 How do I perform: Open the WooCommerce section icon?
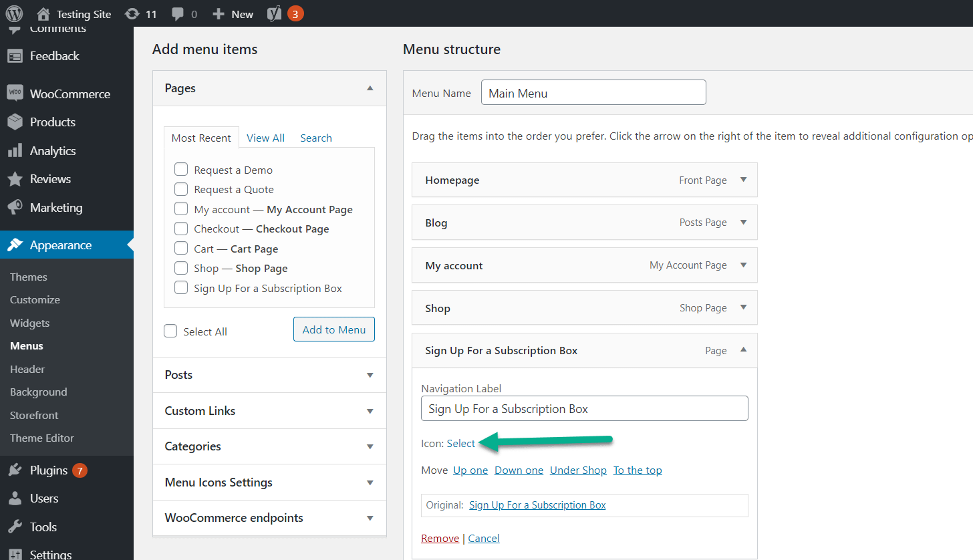[15, 94]
